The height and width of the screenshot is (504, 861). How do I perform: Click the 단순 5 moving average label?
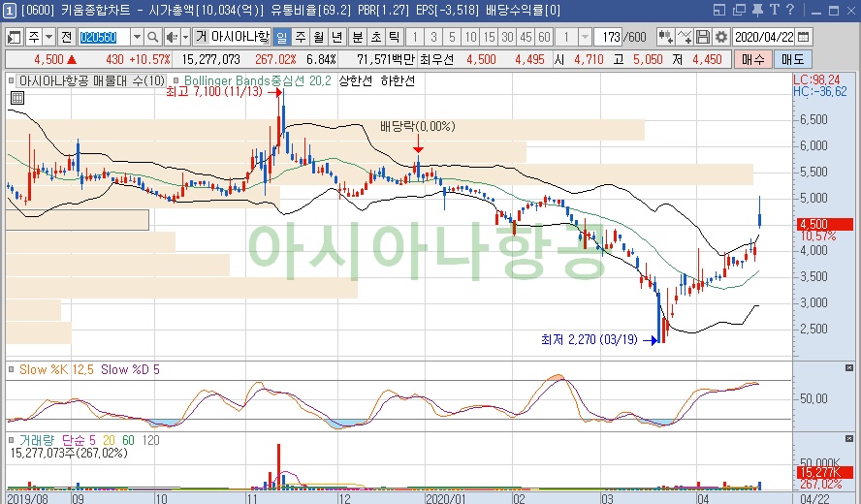pyautogui.click(x=79, y=440)
